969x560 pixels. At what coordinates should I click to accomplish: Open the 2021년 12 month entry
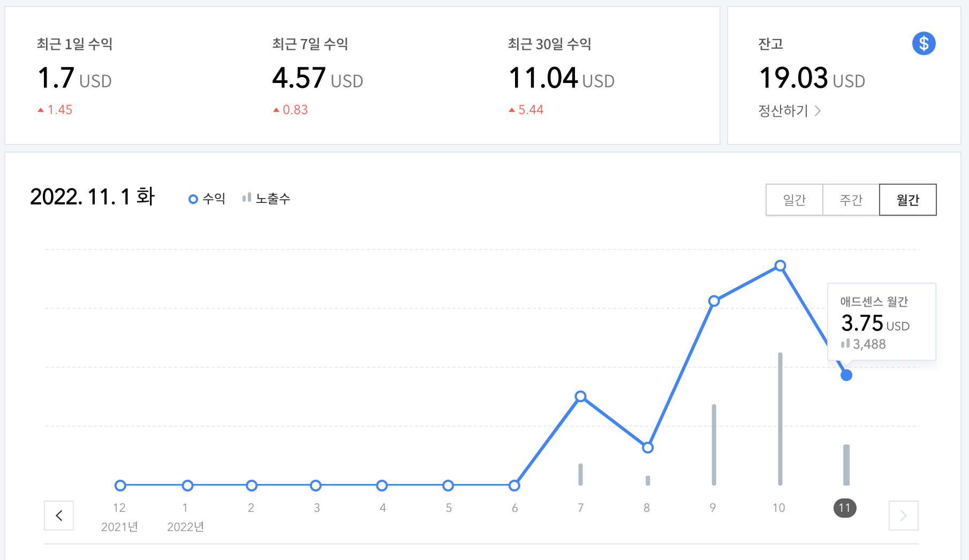tap(119, 508)
